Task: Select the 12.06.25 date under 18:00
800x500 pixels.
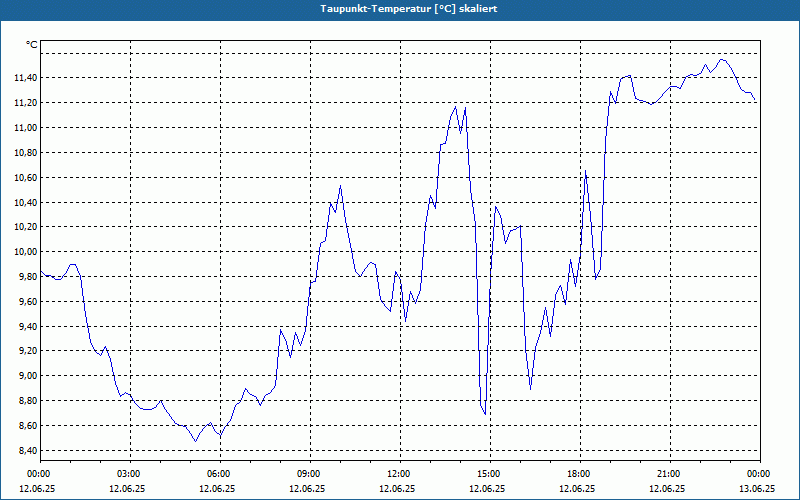Action: (x=577, y=489)
